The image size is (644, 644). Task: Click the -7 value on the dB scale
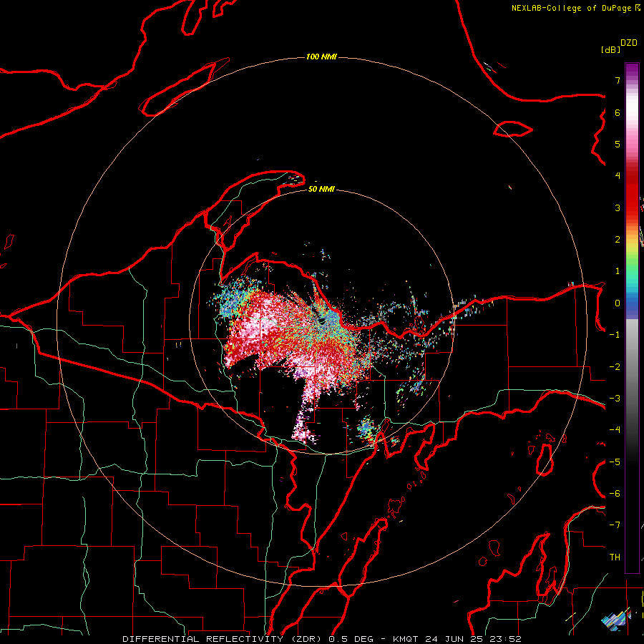pos(615,525)
